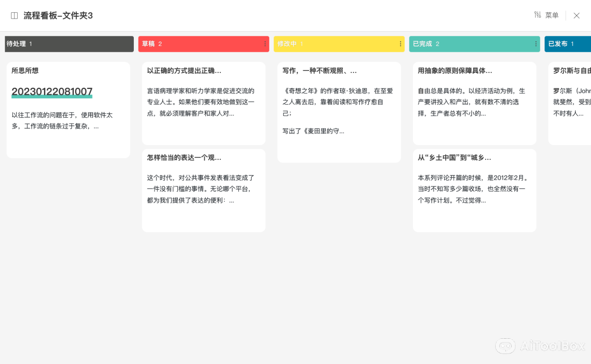Click the sidebar panel icon beside the title

[14, 16]
